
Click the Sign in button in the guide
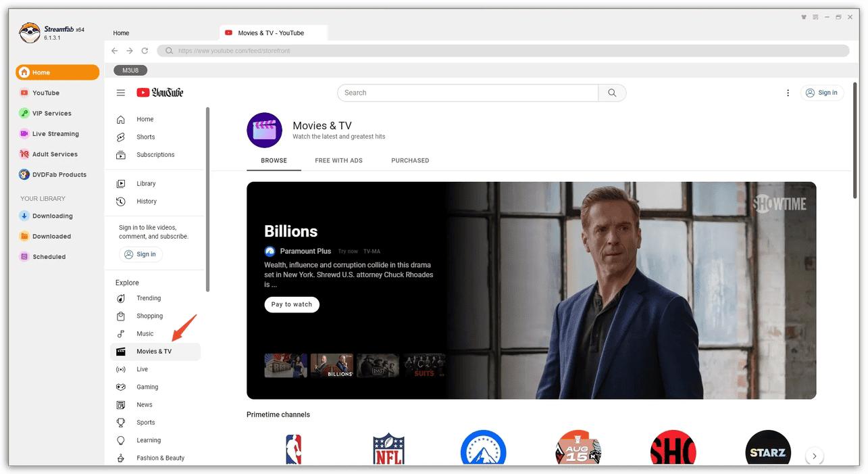(x=141, y=254)
